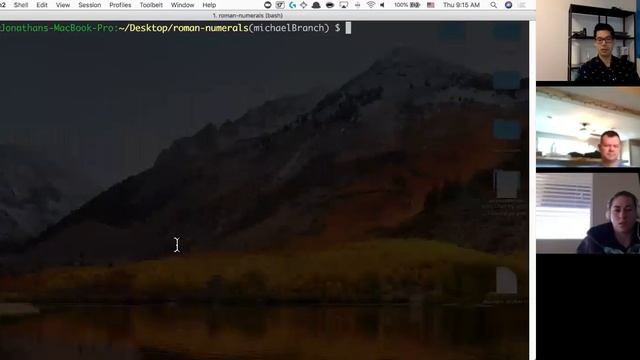Click the Wi-Fi status icon

coord(371,5)
